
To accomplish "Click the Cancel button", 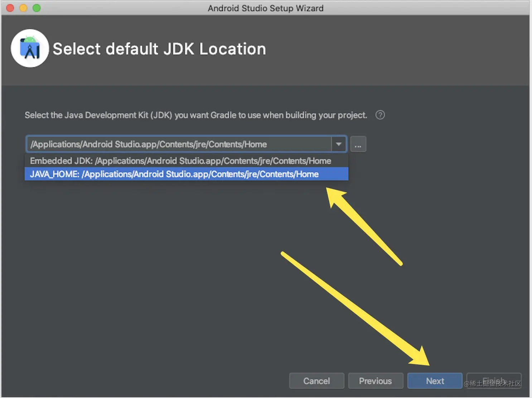I will (316, 381).
